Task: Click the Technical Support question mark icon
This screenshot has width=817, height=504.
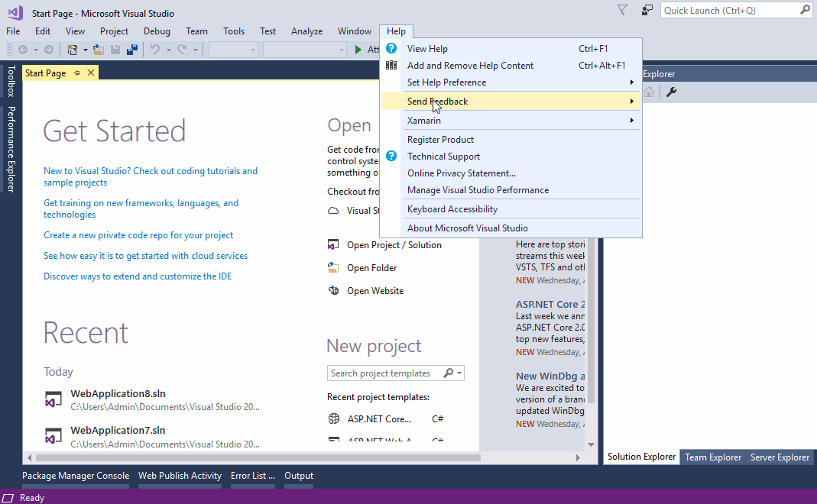Action: click(391, 157)
